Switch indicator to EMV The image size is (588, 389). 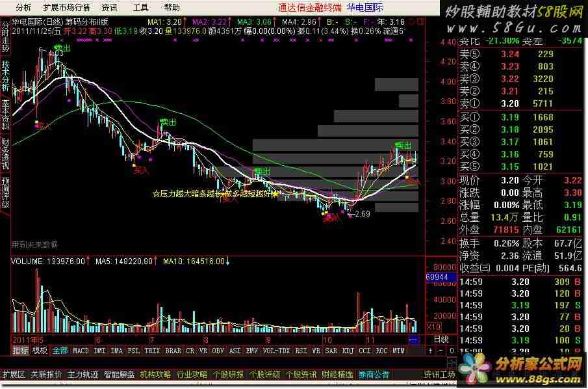251,351
